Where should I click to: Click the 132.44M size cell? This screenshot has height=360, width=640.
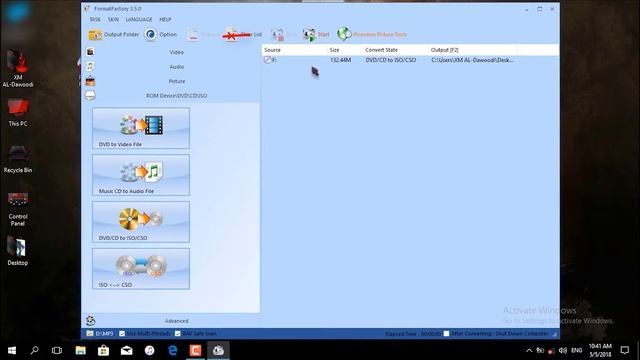(x=340, y=60)
